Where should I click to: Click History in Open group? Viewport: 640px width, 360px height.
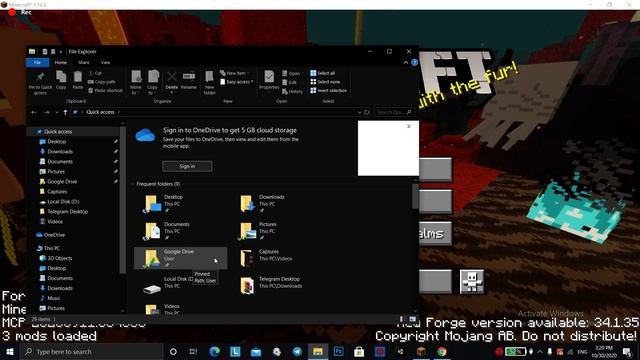pos(292,91)
